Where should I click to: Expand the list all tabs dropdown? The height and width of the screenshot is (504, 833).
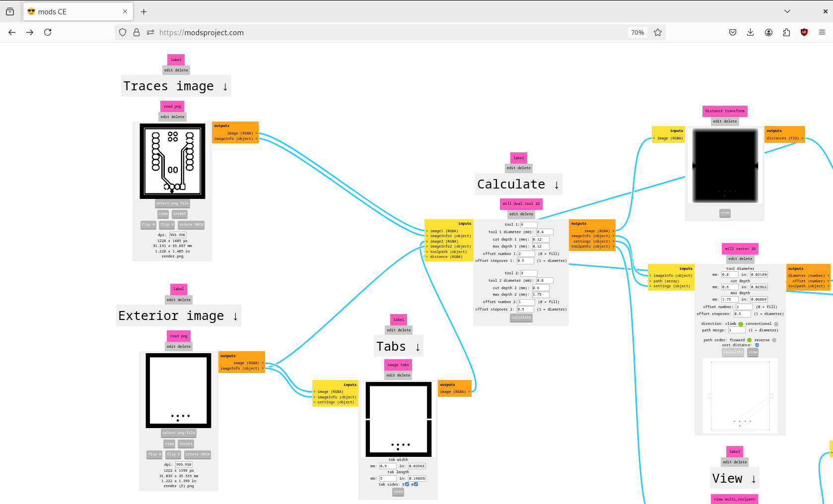click(x=787, y=11)
